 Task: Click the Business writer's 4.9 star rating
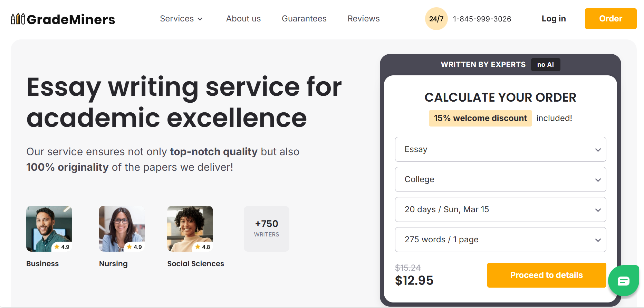pos(62,247)
